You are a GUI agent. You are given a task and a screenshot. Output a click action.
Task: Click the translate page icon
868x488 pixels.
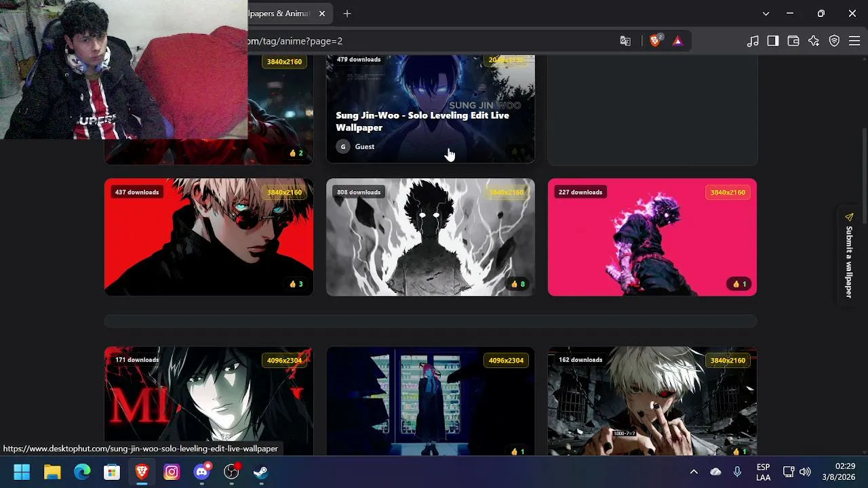tap(625, 41)
